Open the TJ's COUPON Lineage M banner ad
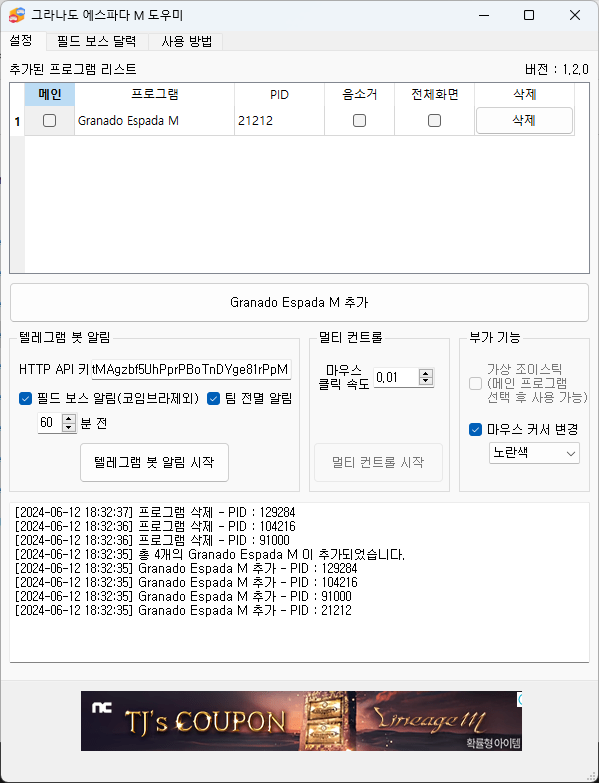Image resolution: width=599 pixels, height=783 pixels. 301,721
